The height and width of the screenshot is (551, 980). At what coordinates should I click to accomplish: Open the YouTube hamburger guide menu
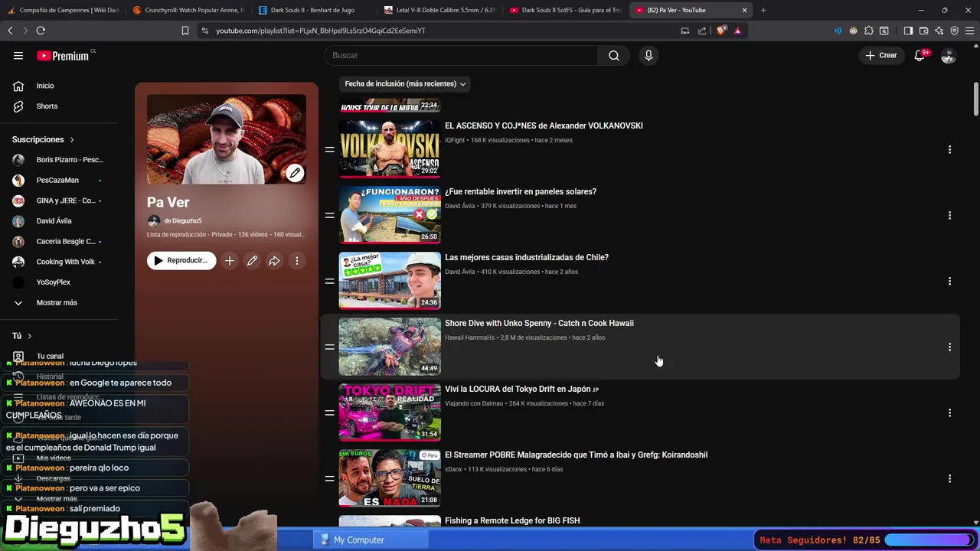click(x=18, y=56)
